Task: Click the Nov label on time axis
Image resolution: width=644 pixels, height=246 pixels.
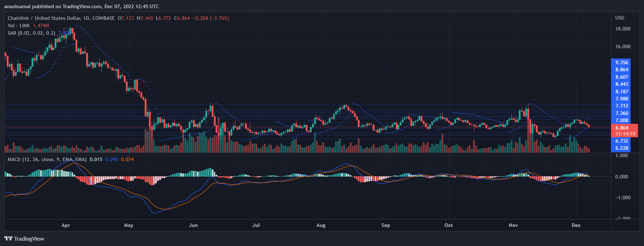Action: (513, 225)
